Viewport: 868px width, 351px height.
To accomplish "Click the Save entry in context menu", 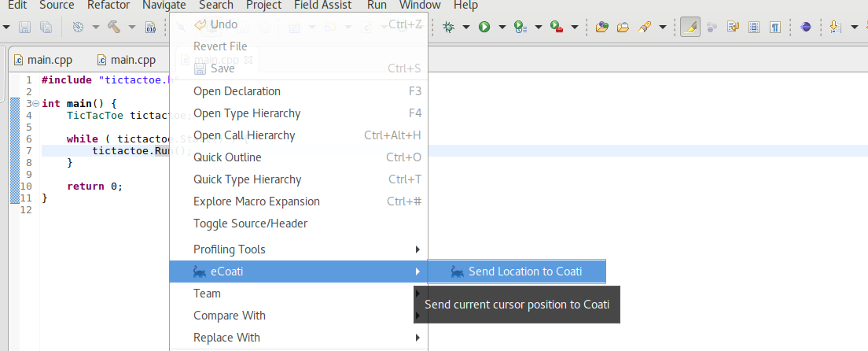I will point(299,68).
